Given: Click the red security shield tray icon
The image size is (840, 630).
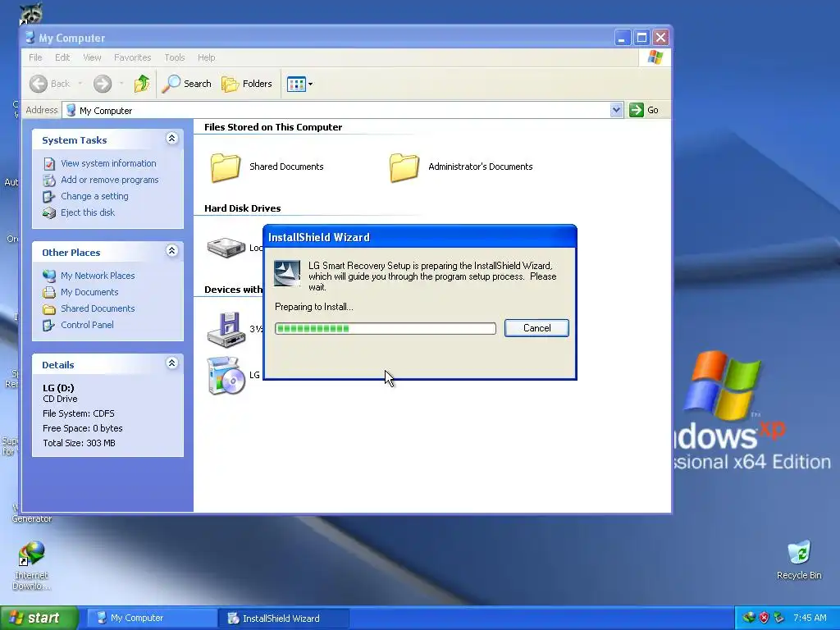Looking at the screenshot, I should click(764, 618).
